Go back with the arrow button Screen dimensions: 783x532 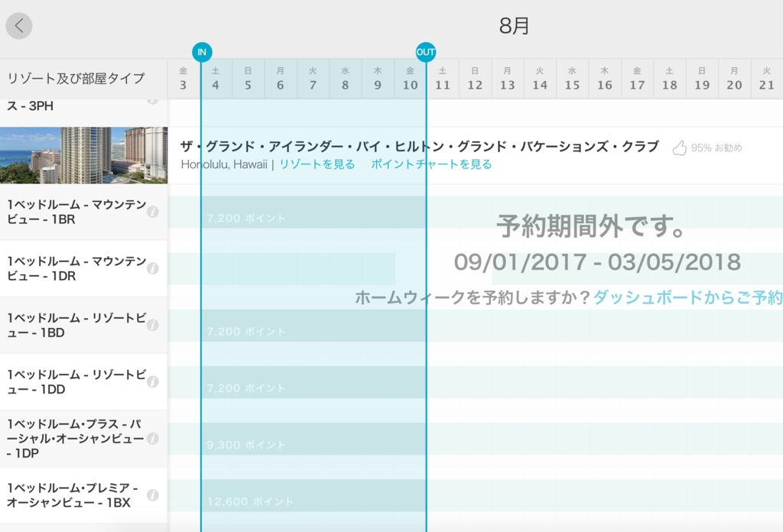19,25
